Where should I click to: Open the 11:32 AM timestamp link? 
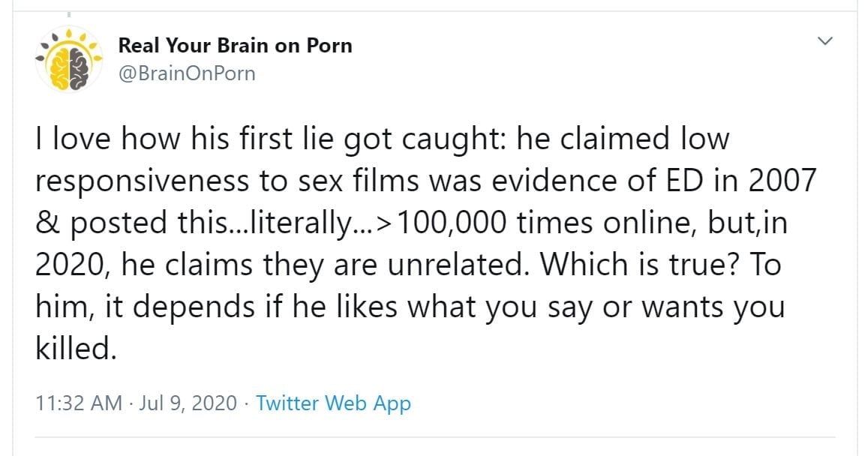(x=79, y=403)
